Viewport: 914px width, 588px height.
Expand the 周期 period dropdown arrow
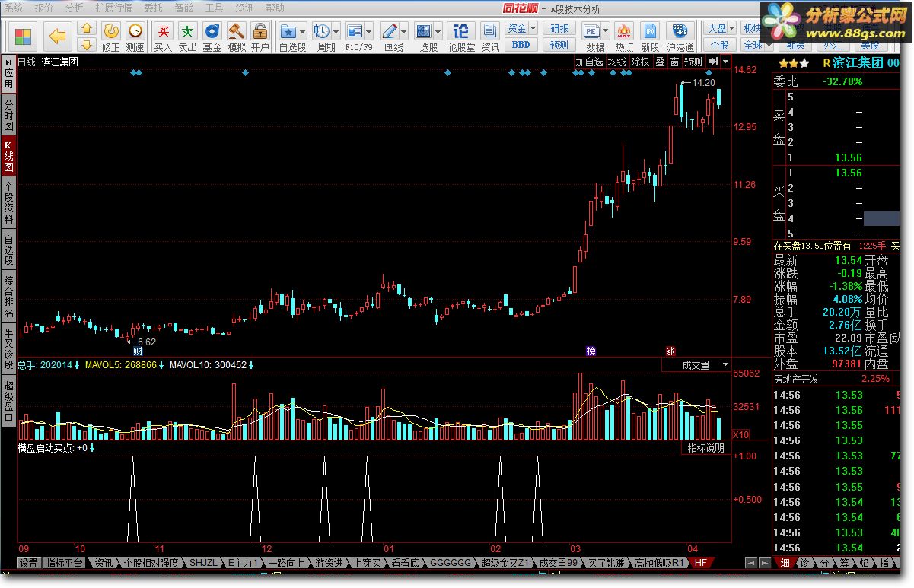(336, 32)
